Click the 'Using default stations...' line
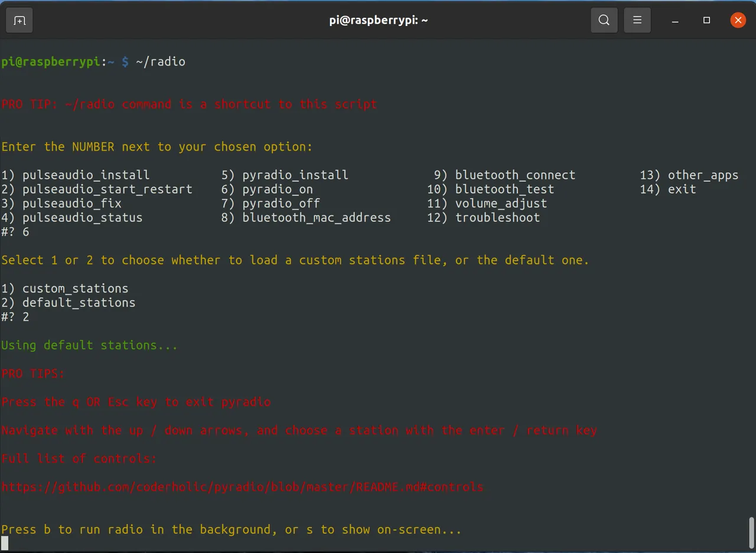756x553 pixels. pyautogui.click(x=89, y=345)
